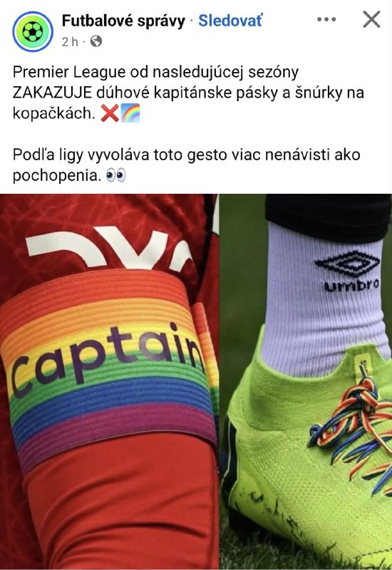Click the globe public-privacy icon
This screenshot has width=392, height=570.
96,41
